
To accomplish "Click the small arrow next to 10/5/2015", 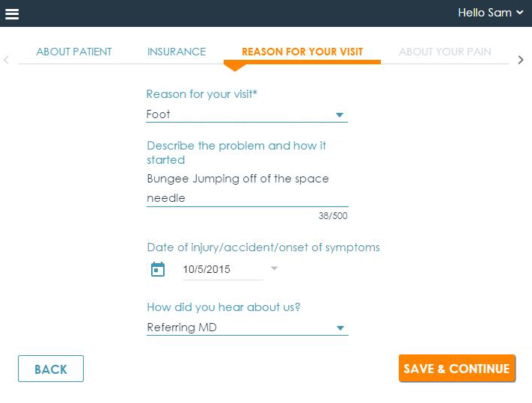I will click(x=274, y=268).
